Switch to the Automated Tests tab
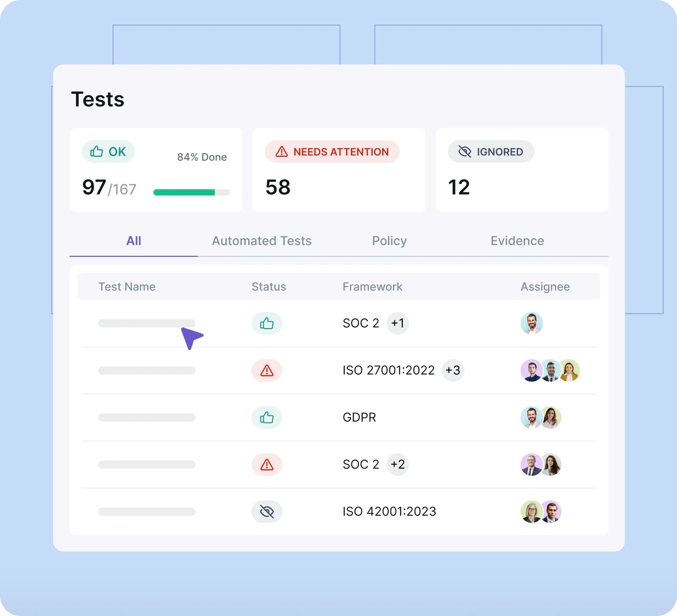This screenshot has width=677, height=616. click(261, 241)
